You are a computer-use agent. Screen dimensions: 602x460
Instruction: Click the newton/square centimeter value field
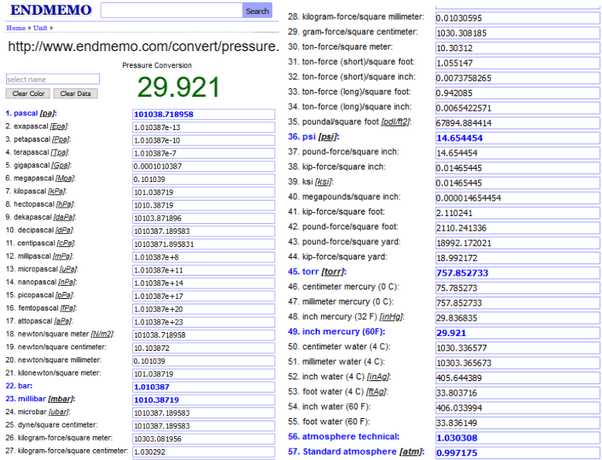[x=203, y=348]
